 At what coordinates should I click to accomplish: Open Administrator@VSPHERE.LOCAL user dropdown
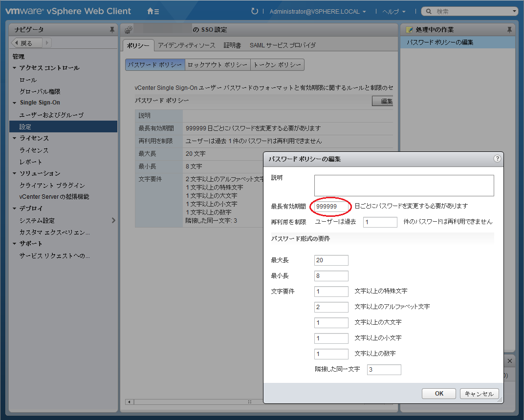[318, 11]
